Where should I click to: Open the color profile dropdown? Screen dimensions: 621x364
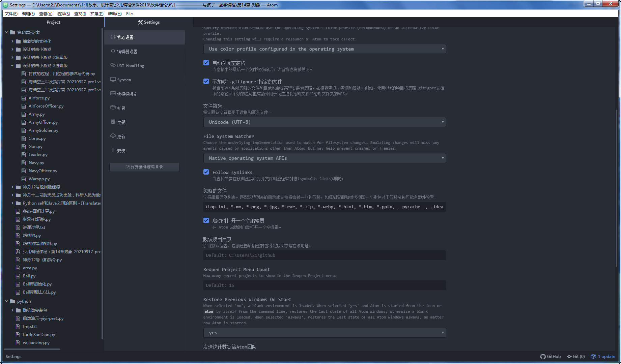pyautogui.click(x=324, y=49)
